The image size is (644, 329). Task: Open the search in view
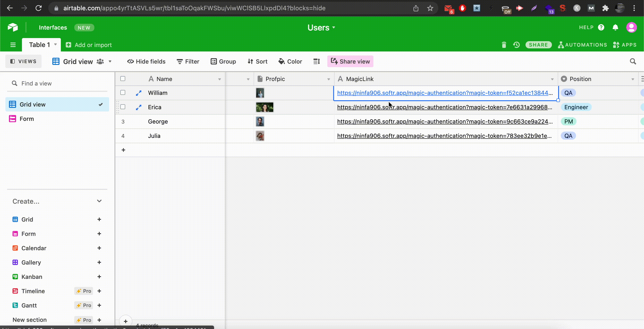point(633,61)
